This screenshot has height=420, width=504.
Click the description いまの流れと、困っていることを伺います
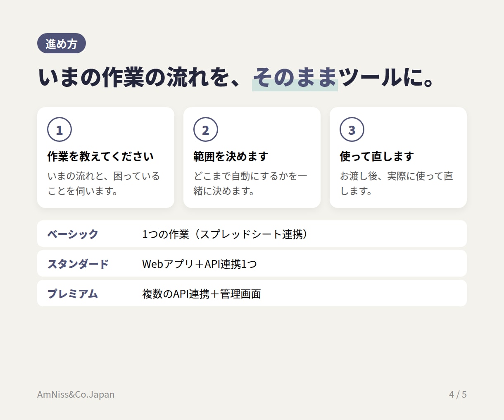(x=103, y=183)
